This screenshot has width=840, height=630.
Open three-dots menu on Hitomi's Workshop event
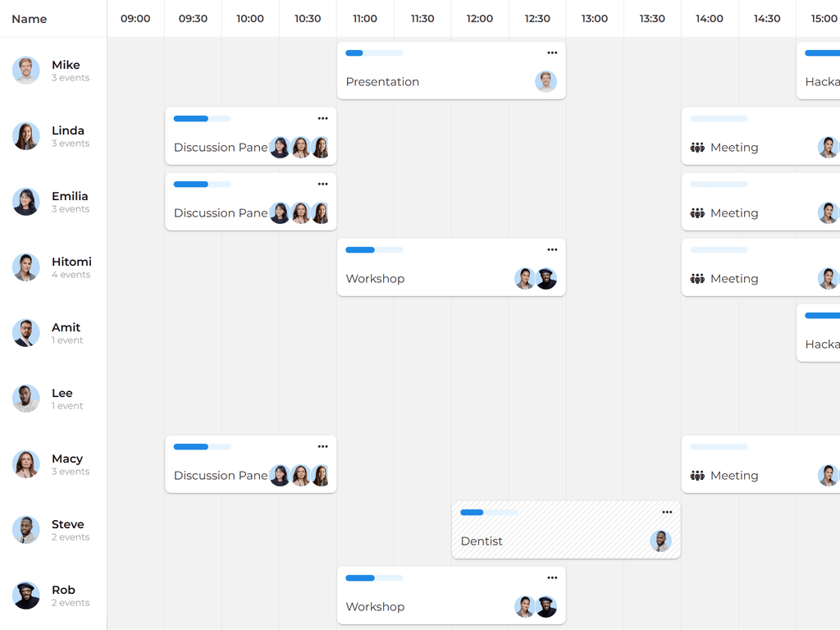(x=552, y=250)
